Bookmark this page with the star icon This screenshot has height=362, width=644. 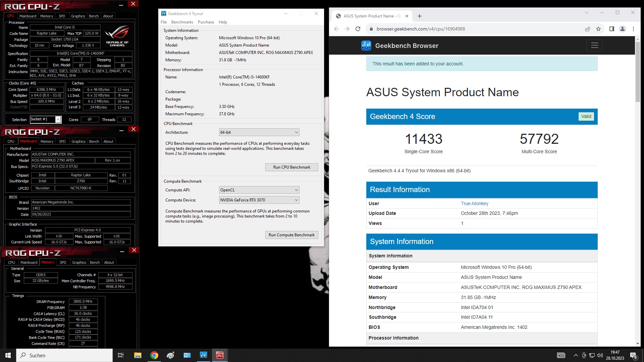tap(598, 29)
